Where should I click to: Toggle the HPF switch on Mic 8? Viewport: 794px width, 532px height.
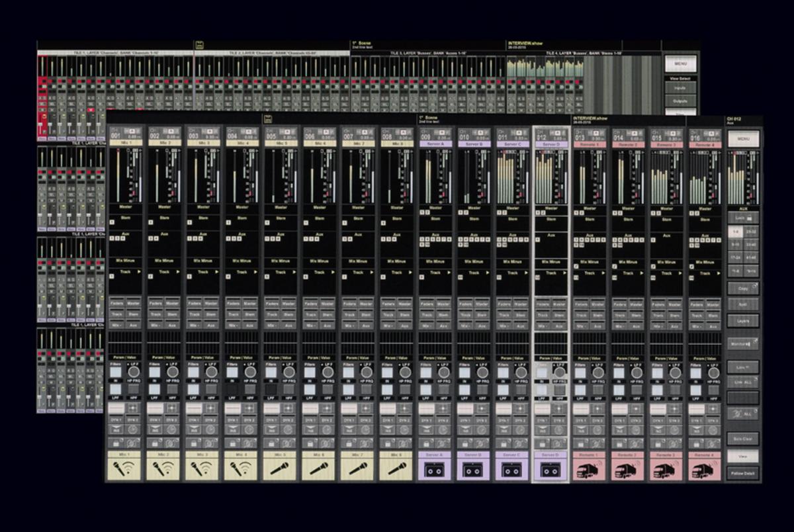(406, 389)
